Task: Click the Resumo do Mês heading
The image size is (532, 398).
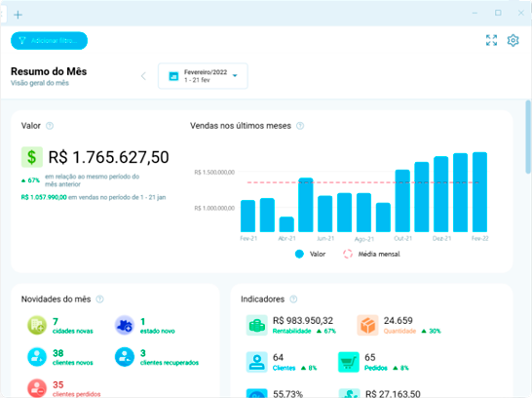Action: pyautogui.click(x=49, y=71)
